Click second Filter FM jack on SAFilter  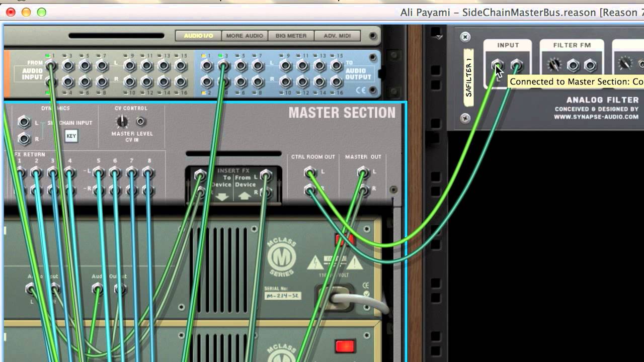pos(590,65)
